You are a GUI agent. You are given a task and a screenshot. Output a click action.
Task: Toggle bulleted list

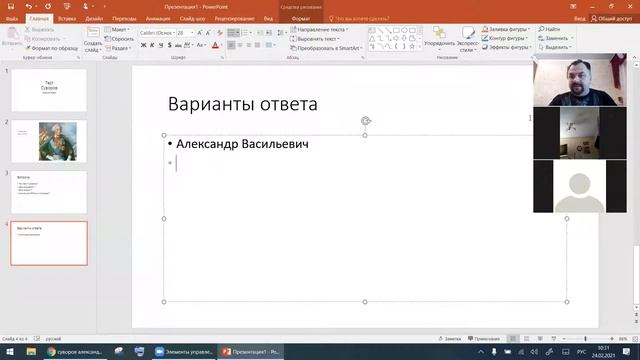(x=233, y=33)
